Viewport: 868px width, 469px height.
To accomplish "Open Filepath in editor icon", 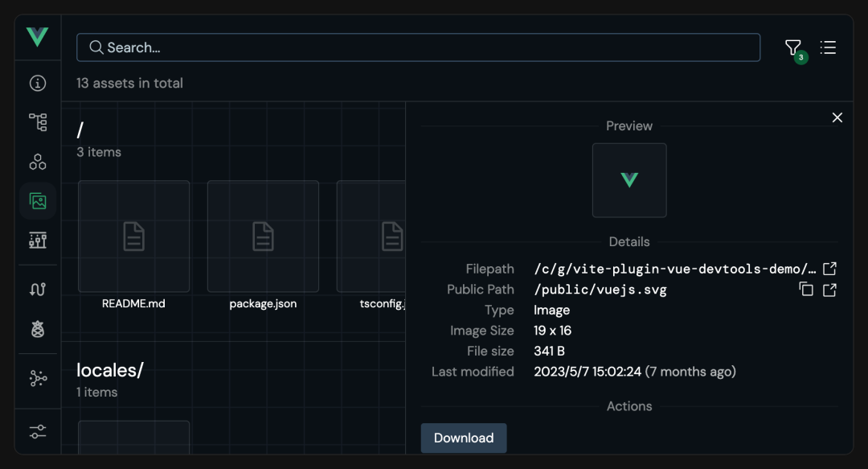I will pyautogui.click(x=829, y=269).
